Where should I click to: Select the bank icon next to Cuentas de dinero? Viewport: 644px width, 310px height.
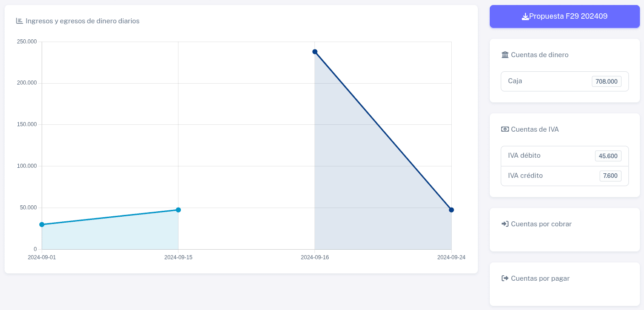(x=505, y=54)
